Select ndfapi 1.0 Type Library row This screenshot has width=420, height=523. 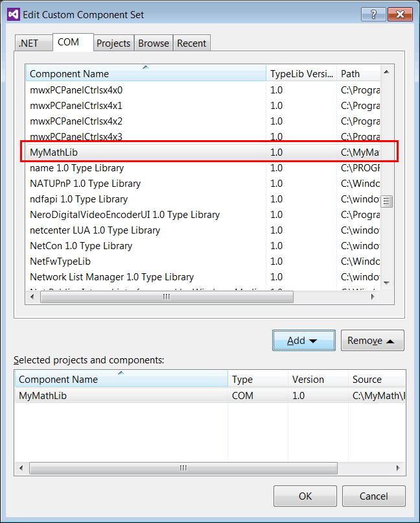pos(203,199)
